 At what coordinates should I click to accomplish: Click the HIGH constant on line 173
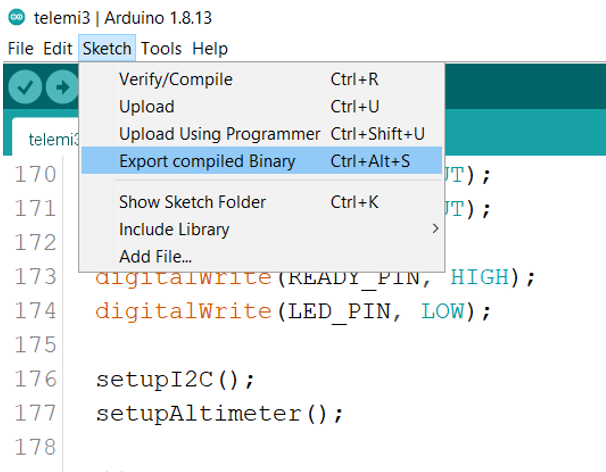point(480,278)
